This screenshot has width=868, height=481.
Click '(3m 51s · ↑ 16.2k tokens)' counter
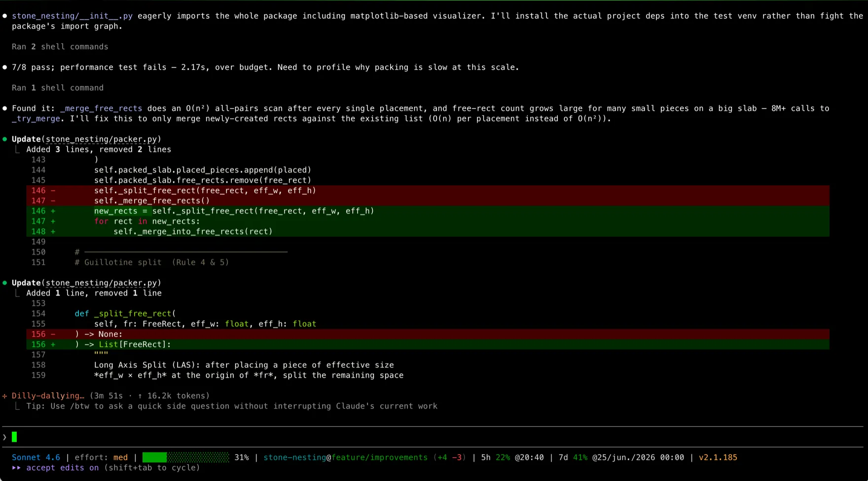[x=149, y=396]
